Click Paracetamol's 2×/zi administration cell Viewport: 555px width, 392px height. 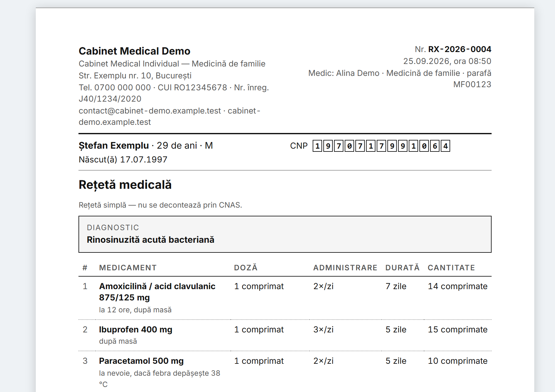click(323, 361)
